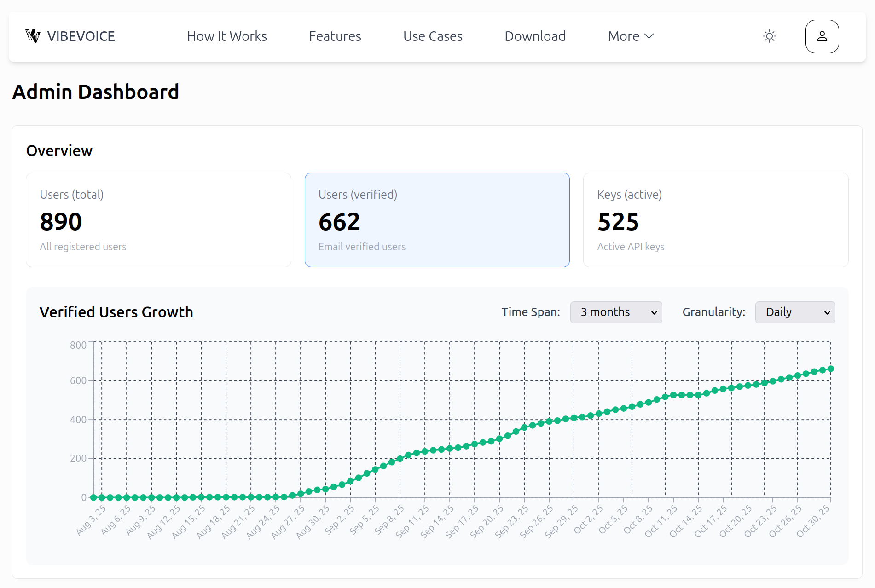Open the Time Span dropdown
The width and height of the screenshot is (875, 588).
coord(616,312)
